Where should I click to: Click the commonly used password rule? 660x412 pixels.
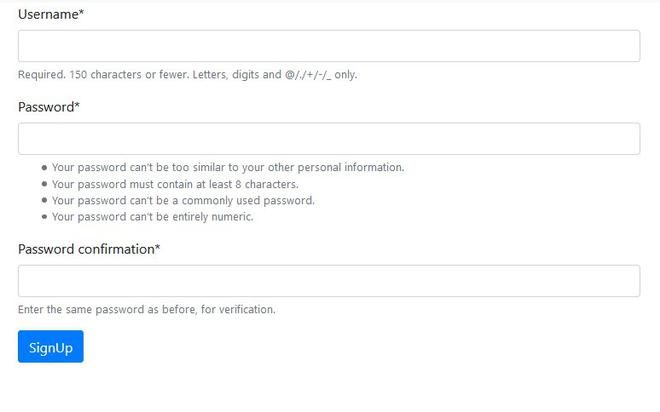(x=183, y=200)
